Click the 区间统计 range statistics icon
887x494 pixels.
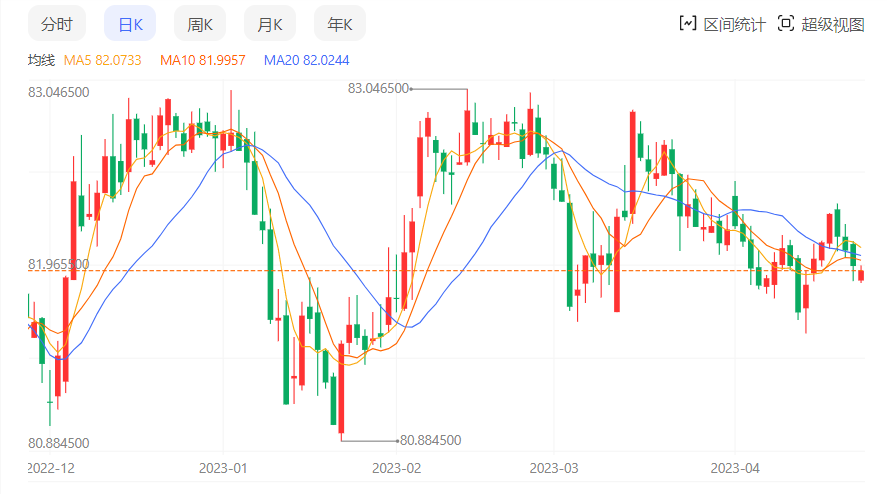pos(687,24)
